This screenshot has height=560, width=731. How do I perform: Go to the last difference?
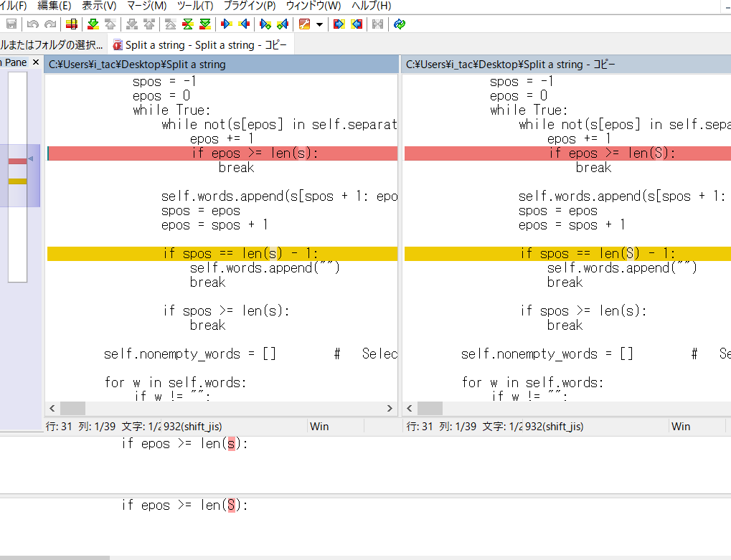(205, 24)
